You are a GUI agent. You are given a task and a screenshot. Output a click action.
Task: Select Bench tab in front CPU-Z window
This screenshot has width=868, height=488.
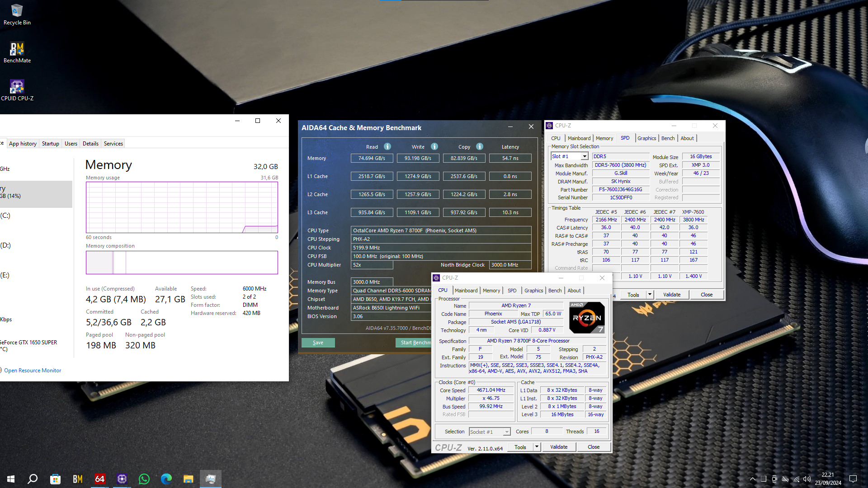[x=555, y=291]
